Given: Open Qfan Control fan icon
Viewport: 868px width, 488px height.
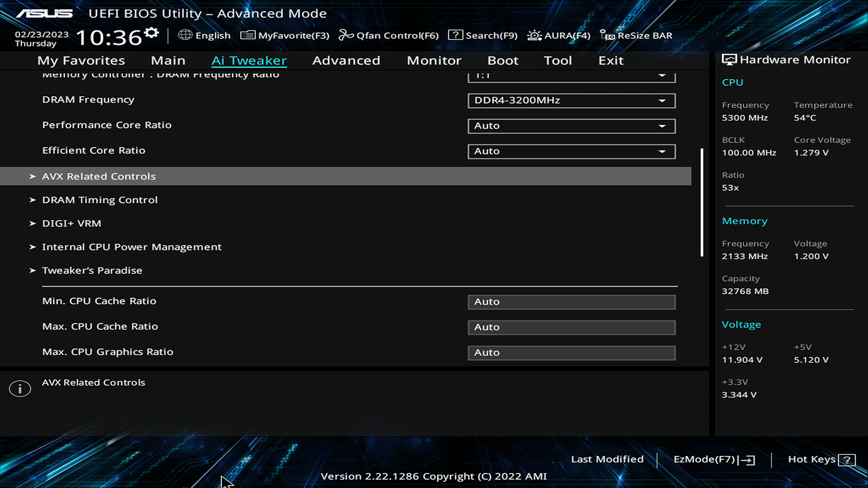Looking at the screenshot, I should tap(346, 35).
